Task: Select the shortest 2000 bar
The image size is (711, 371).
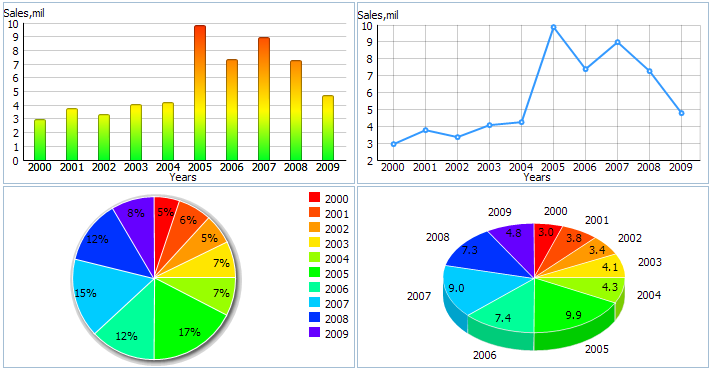Action: (40, 140)
